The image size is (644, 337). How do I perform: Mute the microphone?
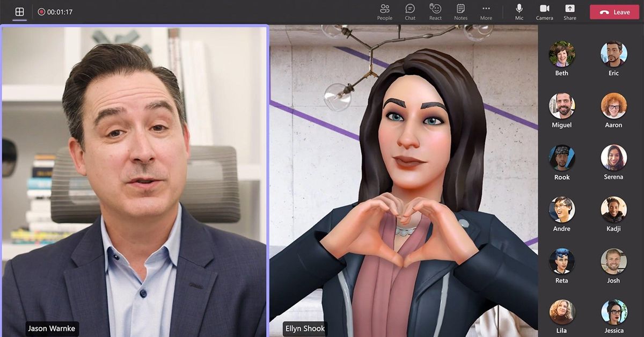[519, 12]
